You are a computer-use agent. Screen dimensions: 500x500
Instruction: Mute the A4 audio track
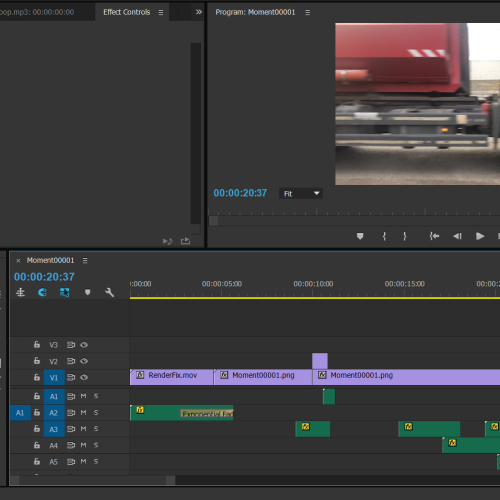83,445
